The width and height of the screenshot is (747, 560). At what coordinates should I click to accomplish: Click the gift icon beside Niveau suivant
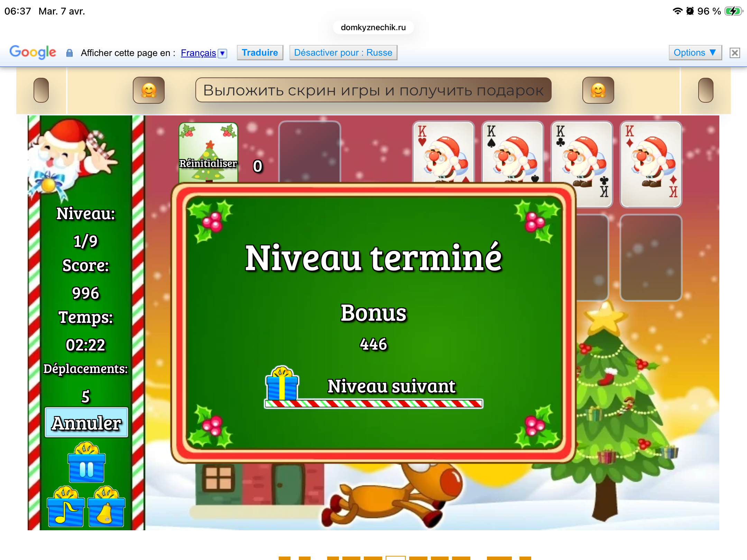[x=282, y=384]
